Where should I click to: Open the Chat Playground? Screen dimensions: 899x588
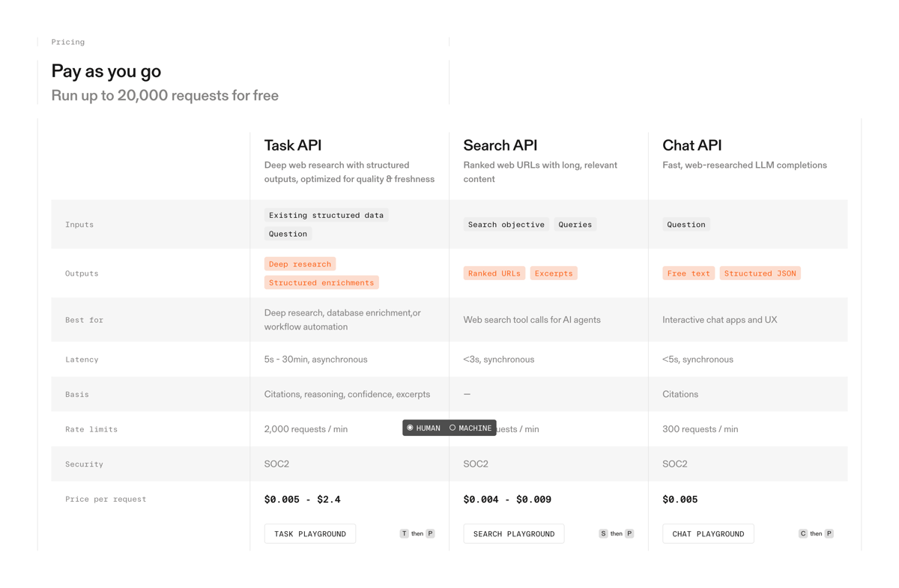(707, 533)
